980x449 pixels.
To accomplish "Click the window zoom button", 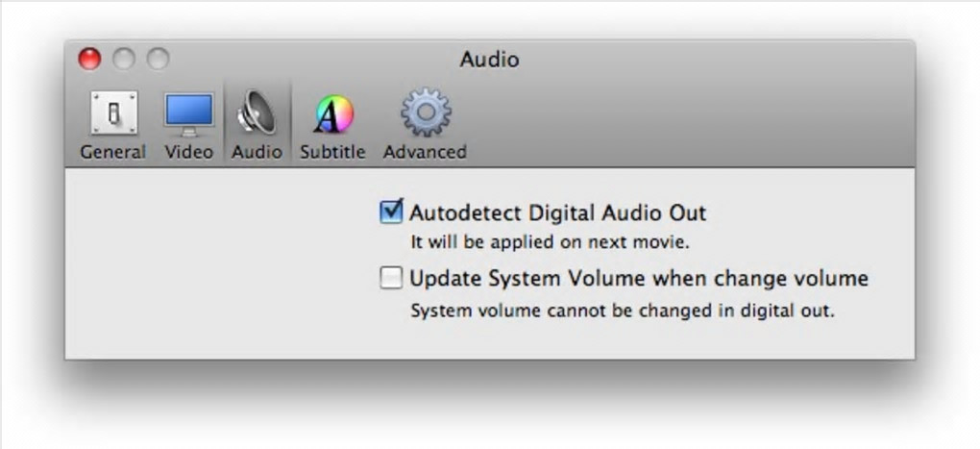I will tap(158, 60).
